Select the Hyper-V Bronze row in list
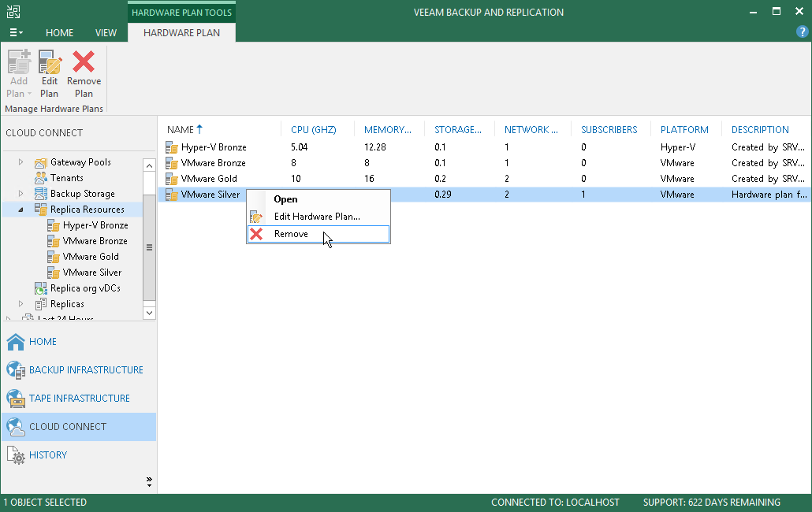Screen dimensions: 812x512 (485, 147)
